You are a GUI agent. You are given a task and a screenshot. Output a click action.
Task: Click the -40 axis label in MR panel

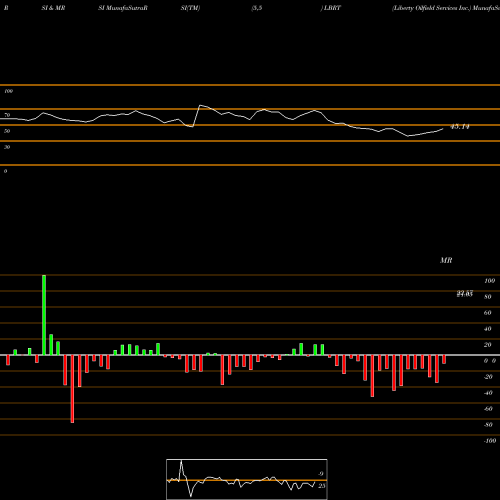pos(488,393)
